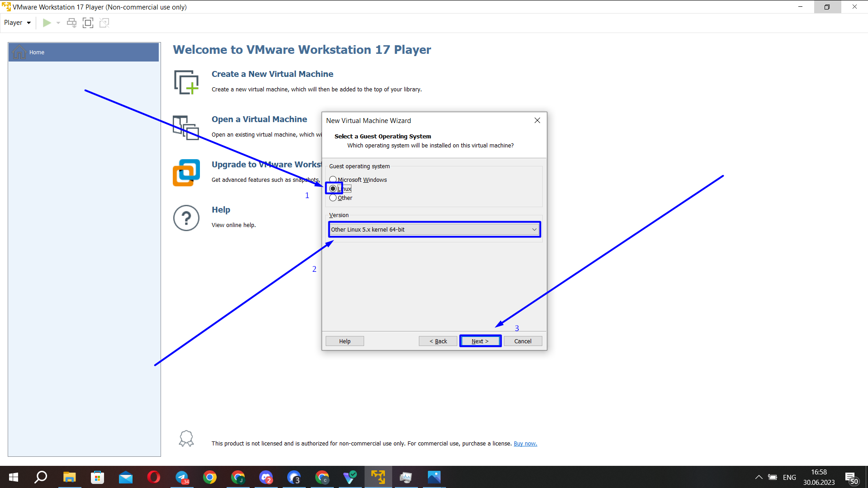Go Back in the wizard
The image size is (868, 488).
point(438,341)
